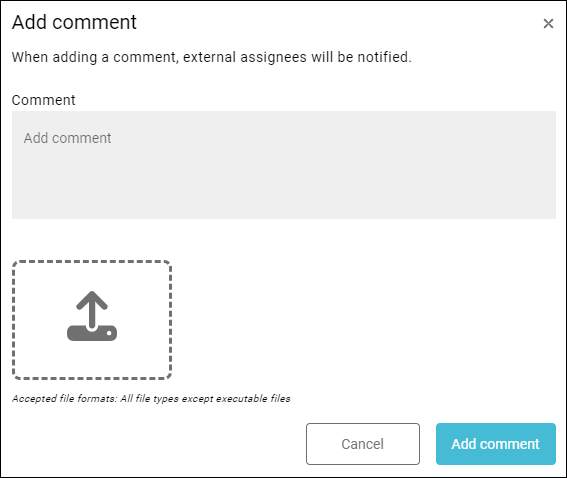Click the external assignees notification message
The height and width of the screenshot is (478, 567).
pos(212,57)
